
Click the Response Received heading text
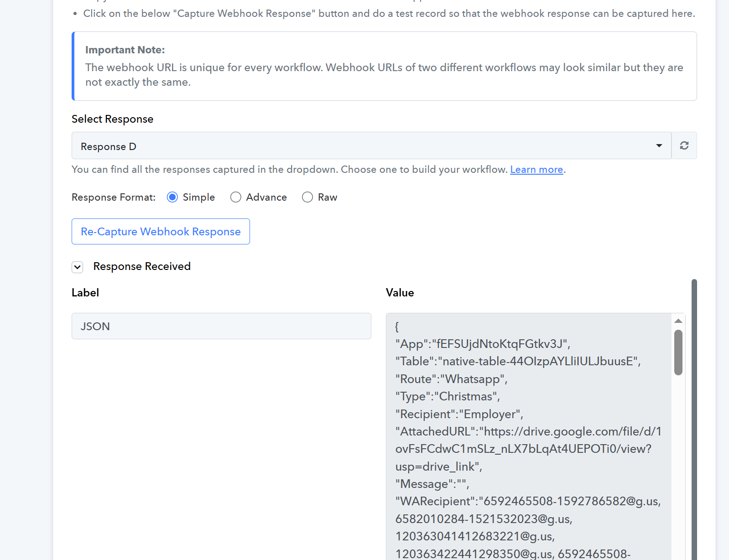coord(142,266)
